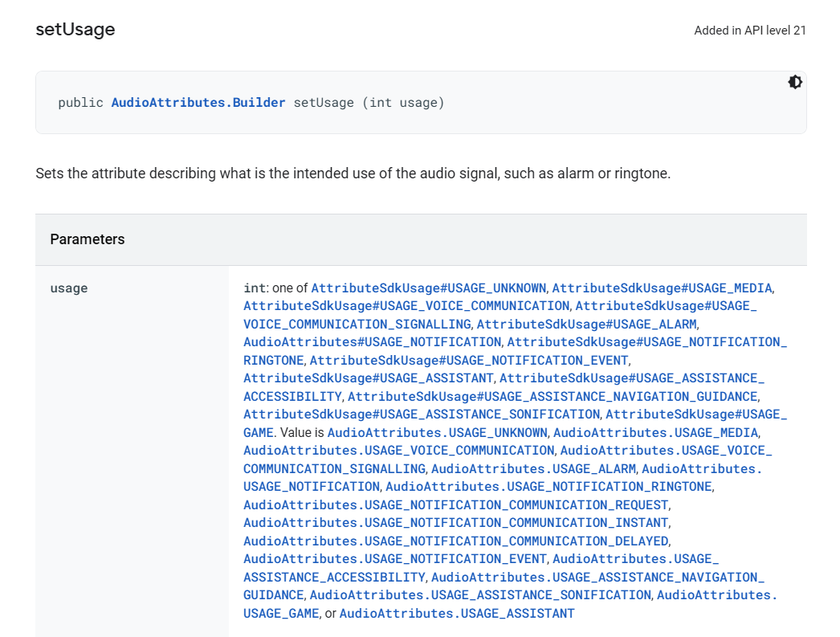Open the AttributeSdkUsage#USAGE_UNKNOWN link
Viewport: 840px width, 637px height.
(x=429, y=288)
